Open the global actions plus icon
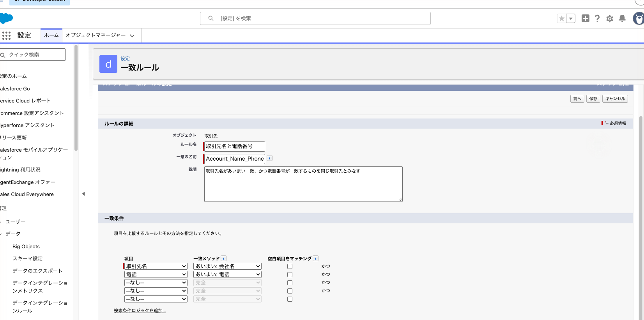Image resolution: width=644 pixels, height=320 pixels. point(585,18)
